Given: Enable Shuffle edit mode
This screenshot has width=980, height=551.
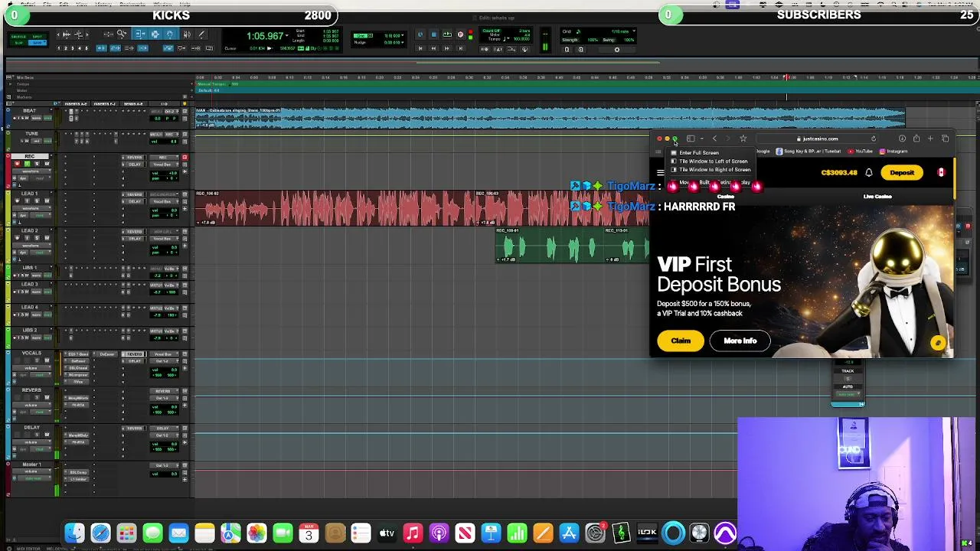Looking at the screenshot, I should pyautogui.click(x=18, y=36).
